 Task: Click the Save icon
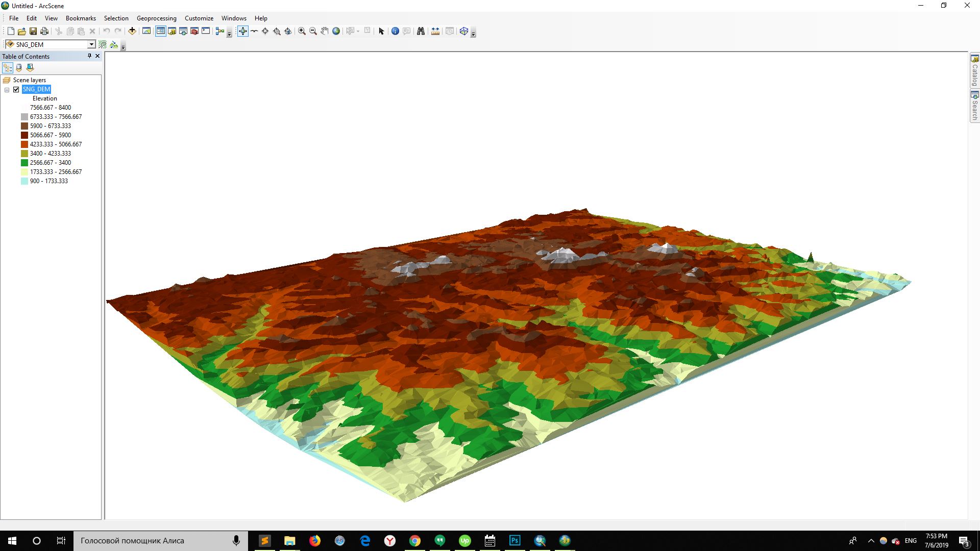[x=33, y=31]
